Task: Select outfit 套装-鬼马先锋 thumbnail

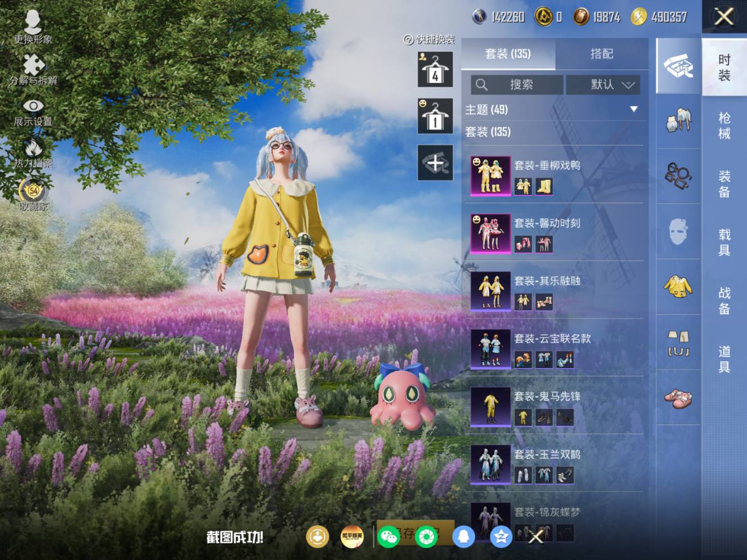Action: [490, 407]
